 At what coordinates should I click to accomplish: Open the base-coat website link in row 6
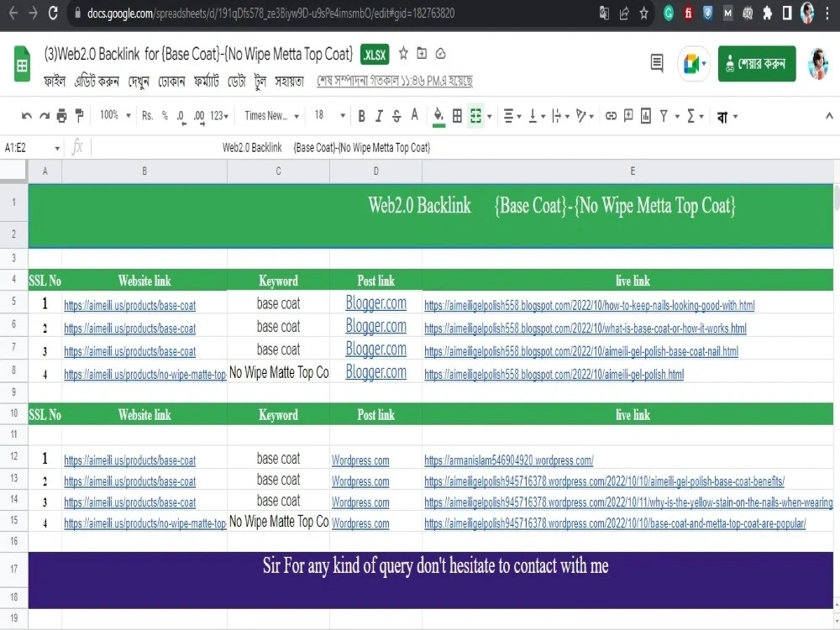click(x=129, y=328)
